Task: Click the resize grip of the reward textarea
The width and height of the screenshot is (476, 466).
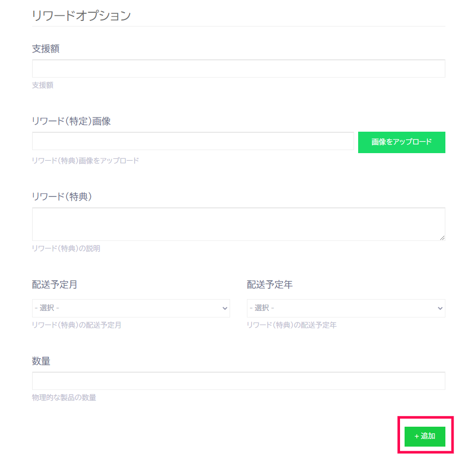Action: [442, 238]
